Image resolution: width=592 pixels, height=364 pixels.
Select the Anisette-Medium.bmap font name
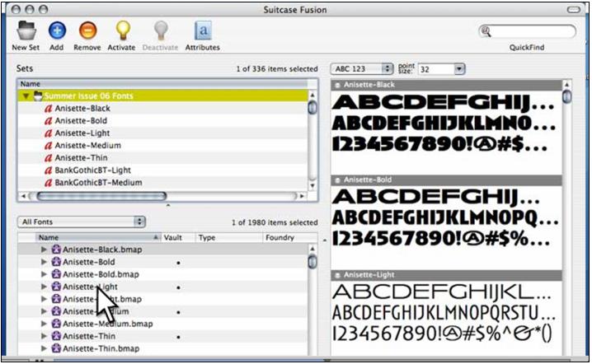click(x=108, y=324)
